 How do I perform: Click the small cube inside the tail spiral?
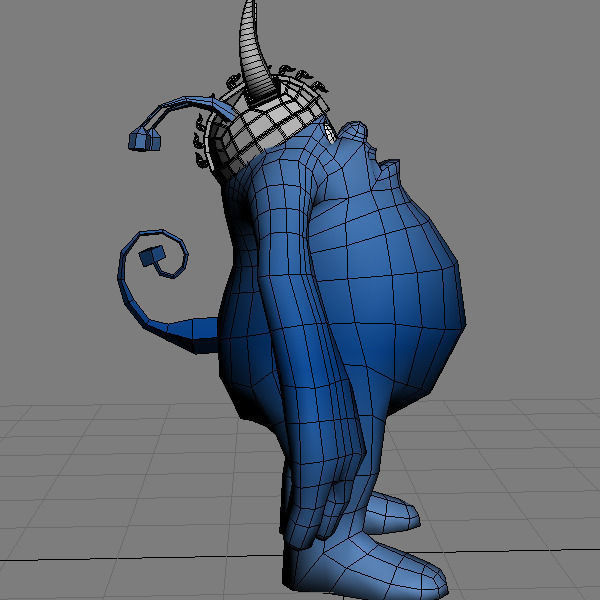click(152, 256)
